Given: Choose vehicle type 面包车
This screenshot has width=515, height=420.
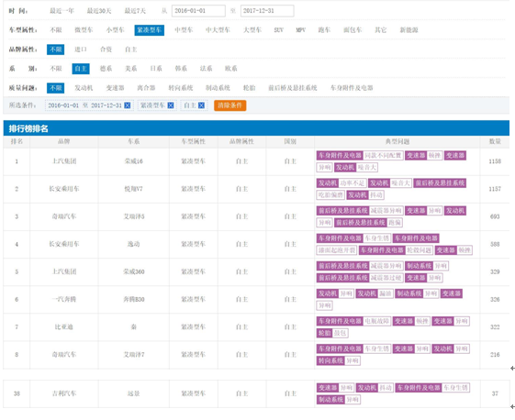Looking at the screenshot, I should [x=353, y=30].
